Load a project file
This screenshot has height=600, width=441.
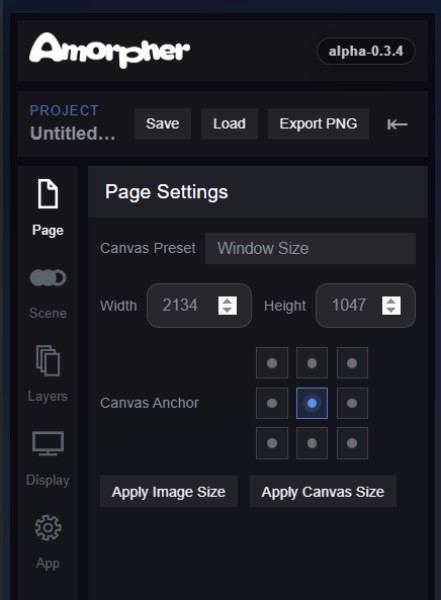point(229,124)
